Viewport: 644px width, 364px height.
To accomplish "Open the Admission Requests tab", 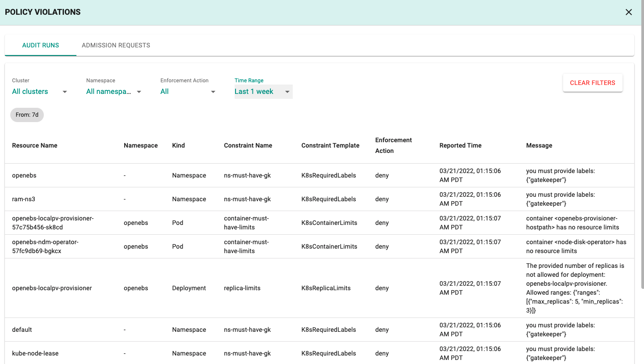I will 116,45.
